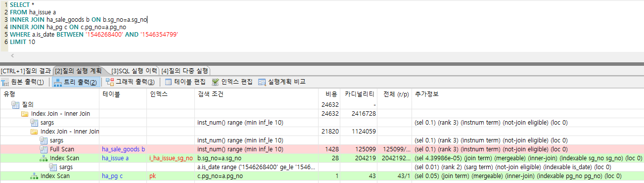644x183 pixels.
Task: Open the [2]질의 실행 계획 tab
Action: pos(79,71)
